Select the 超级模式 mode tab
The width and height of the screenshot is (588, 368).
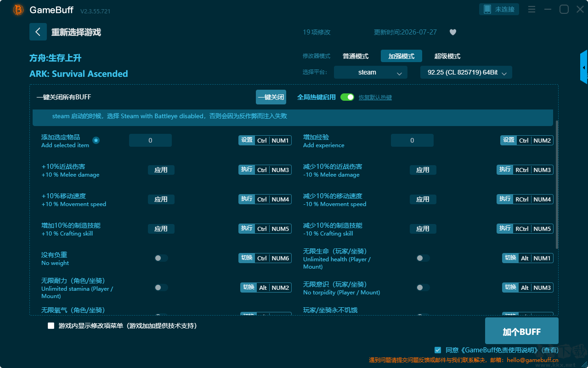[447, 56]
